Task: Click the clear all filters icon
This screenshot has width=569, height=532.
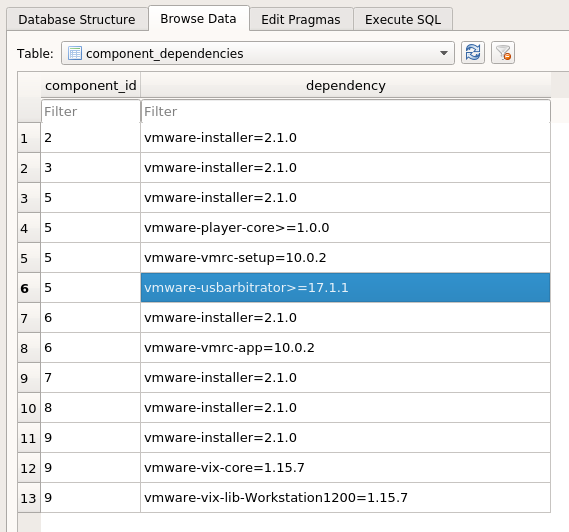Action: point(503,53)
